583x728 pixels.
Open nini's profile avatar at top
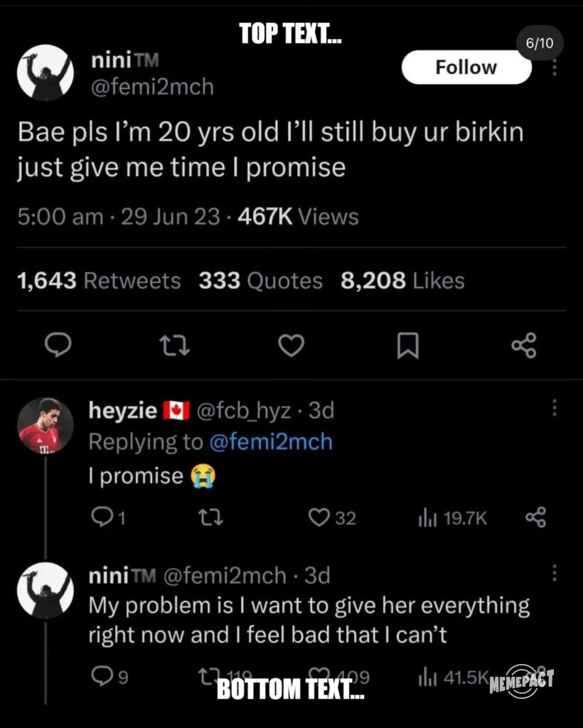pos(45,73)
